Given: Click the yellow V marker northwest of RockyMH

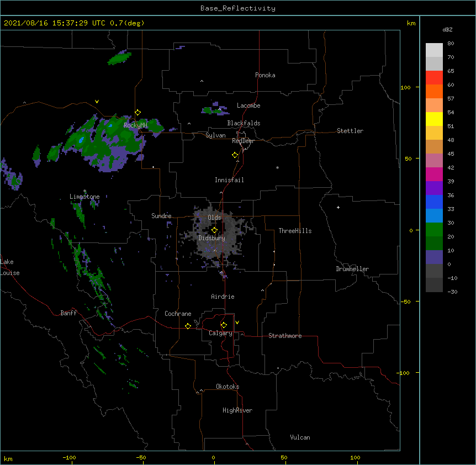Looking at the screenshot, I should (97, 102).
